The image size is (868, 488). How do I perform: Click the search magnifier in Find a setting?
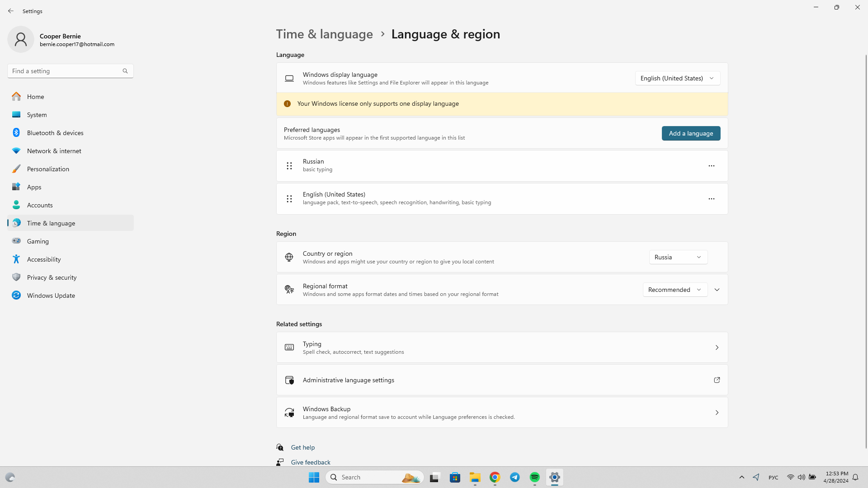point(125,71)
